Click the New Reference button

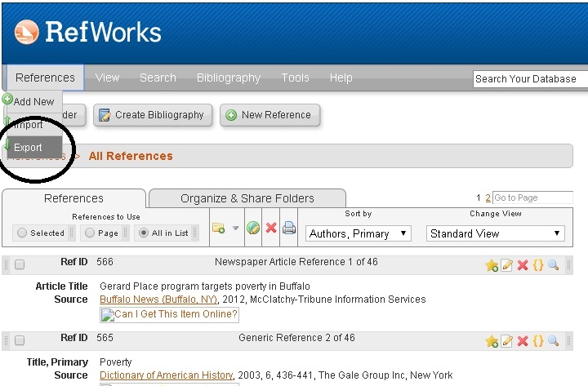(270, 115)
